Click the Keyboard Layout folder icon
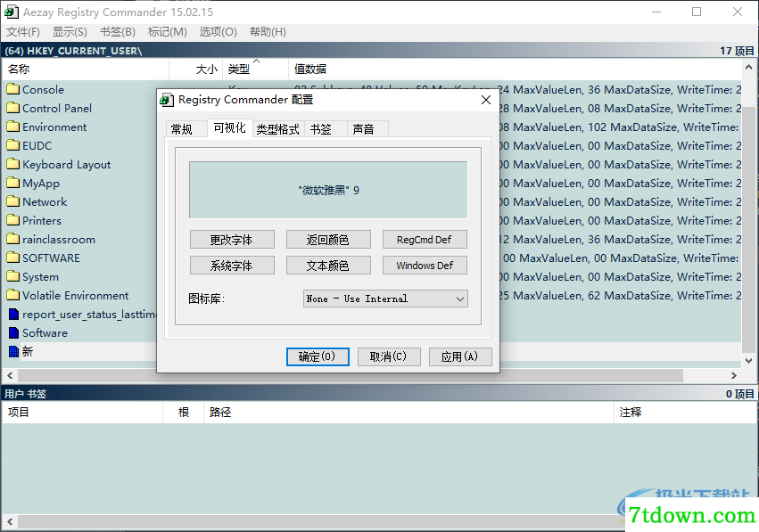This screenshot has width=759, height=532. tap(13, 164)
